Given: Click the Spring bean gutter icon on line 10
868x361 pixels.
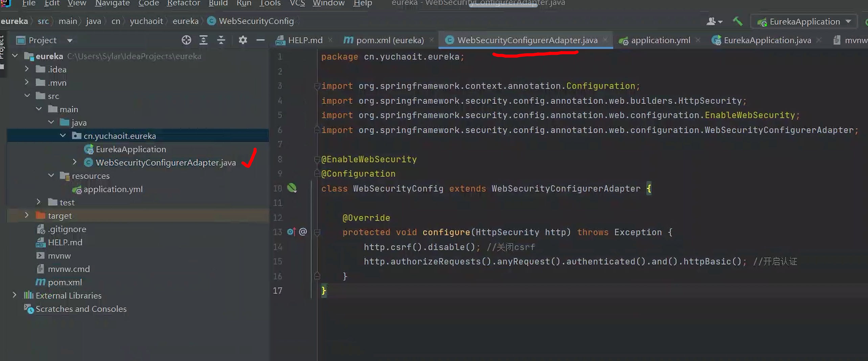Looking at the screenshot, I should click(x=292, y=188).
